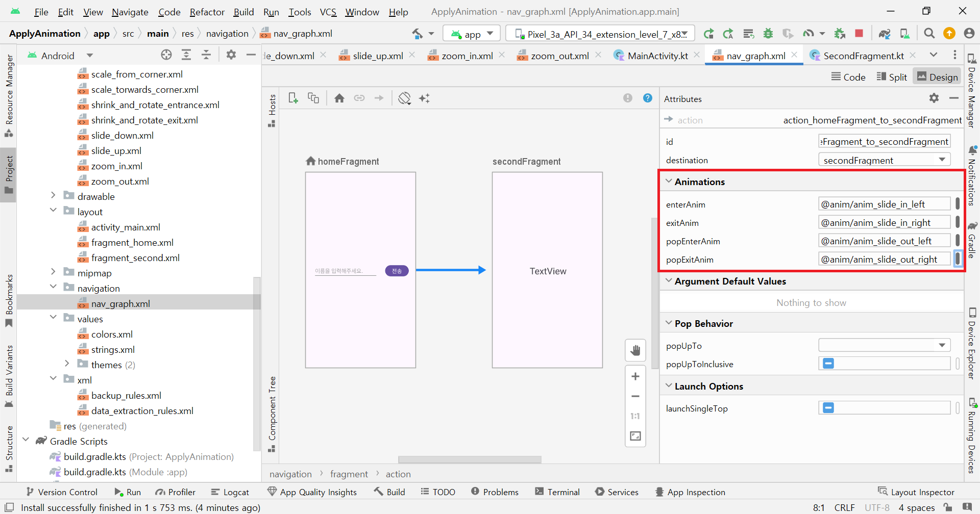Toggle the Resource Manager panel
The width and height of the screenshot is (980, 514).
click(x=9, y=95)
